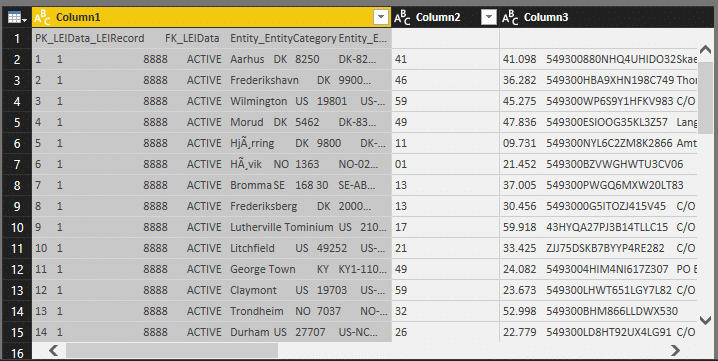Click the horizontal scrollbar right arrow
This screenshot has height=361, width=718.
coord(675,350)
